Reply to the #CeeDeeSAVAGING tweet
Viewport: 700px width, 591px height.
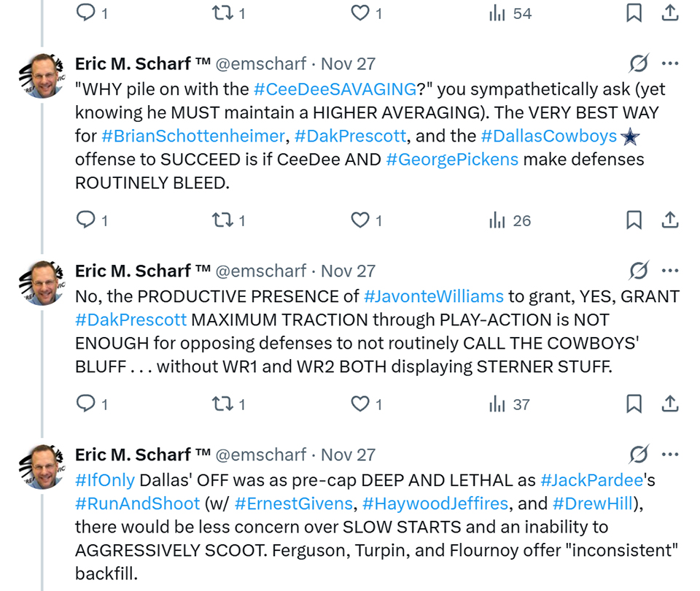coord(86,220)
